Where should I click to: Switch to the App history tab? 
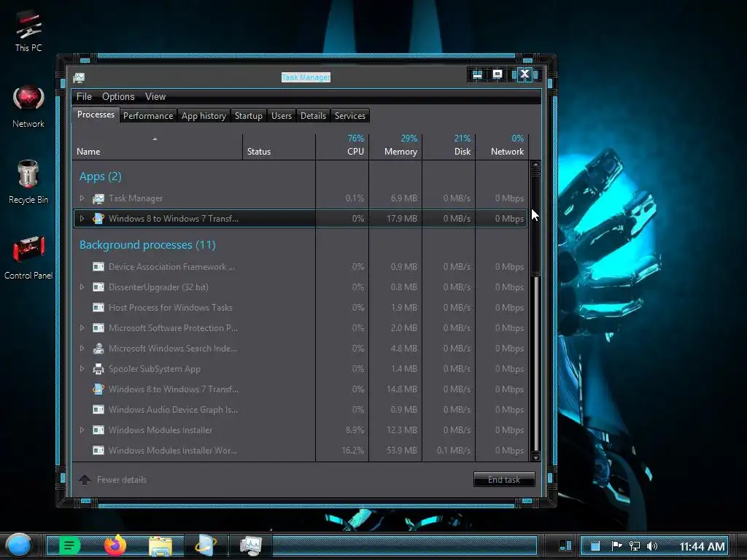204,116
